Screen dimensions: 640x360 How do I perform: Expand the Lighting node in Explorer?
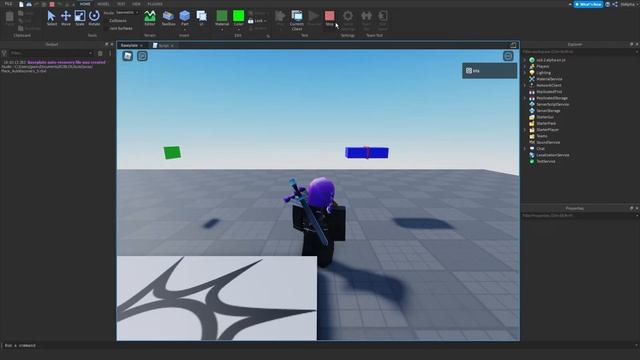pyautogui.click(x=525, y=73)
